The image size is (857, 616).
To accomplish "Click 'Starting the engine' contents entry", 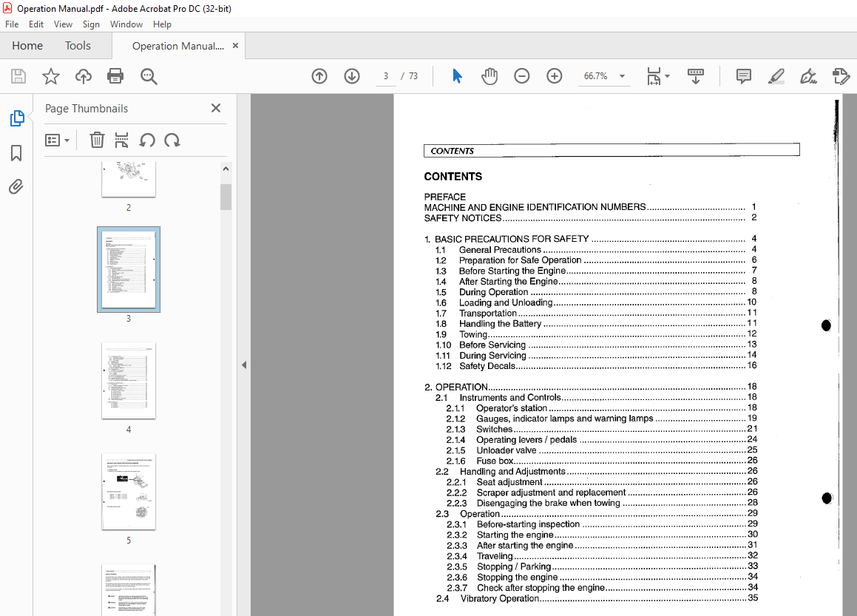I will pos(515,535).
